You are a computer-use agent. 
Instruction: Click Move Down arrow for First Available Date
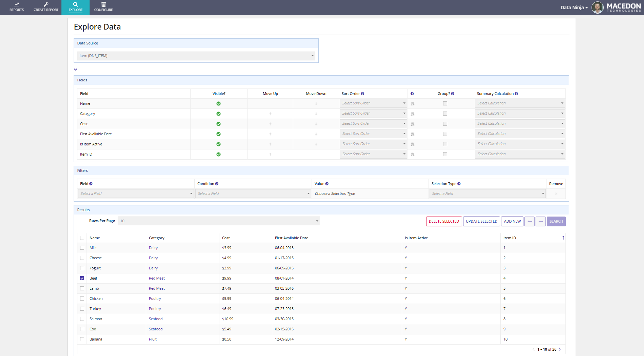[316, 134]
